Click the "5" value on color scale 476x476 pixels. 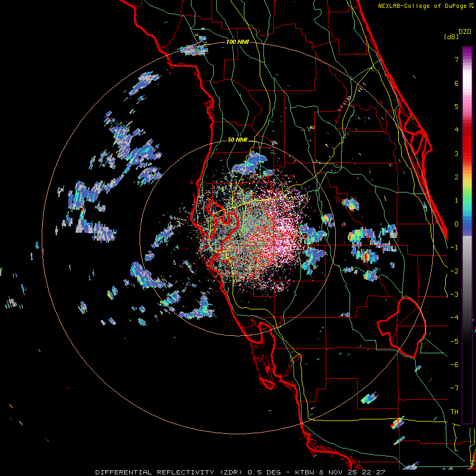pyautogui.click(x=456, y=106)
